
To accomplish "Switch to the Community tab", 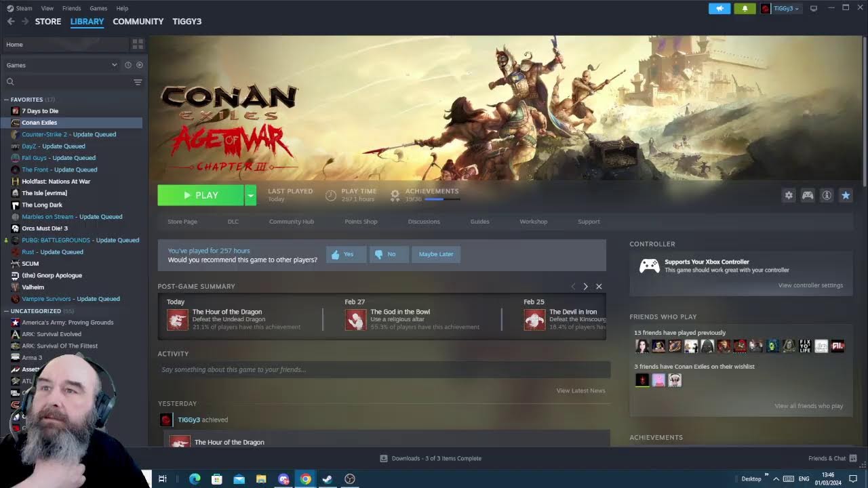I will tap(138, 21).
